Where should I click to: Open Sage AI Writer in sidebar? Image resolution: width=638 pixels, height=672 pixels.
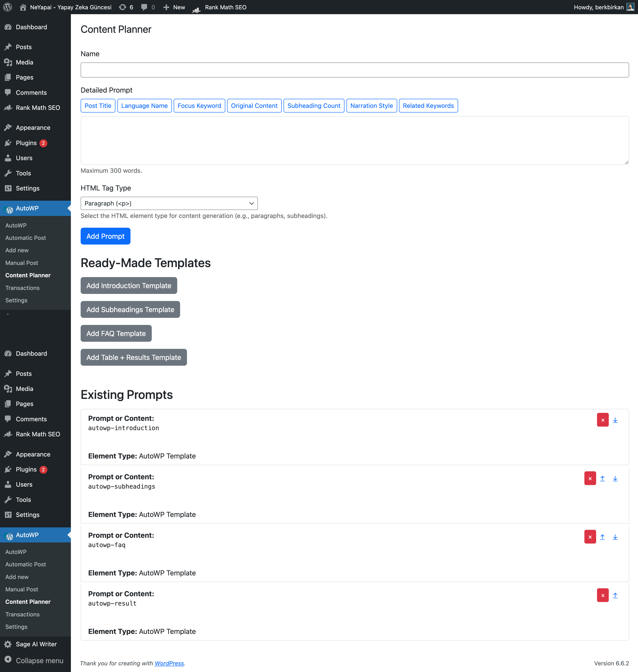(35, 644)
